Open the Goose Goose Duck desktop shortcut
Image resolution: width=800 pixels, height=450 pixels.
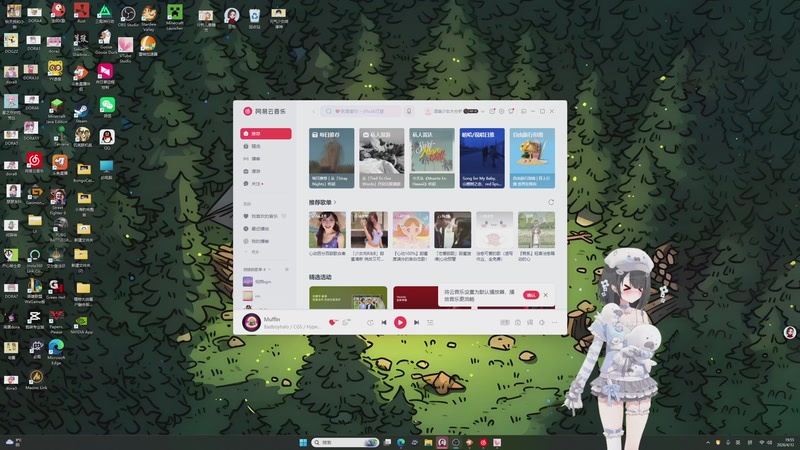(x=105, y=42)
